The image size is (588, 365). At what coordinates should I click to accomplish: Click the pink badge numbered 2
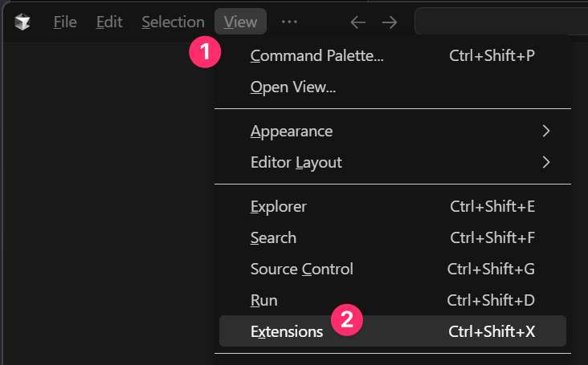347,319
